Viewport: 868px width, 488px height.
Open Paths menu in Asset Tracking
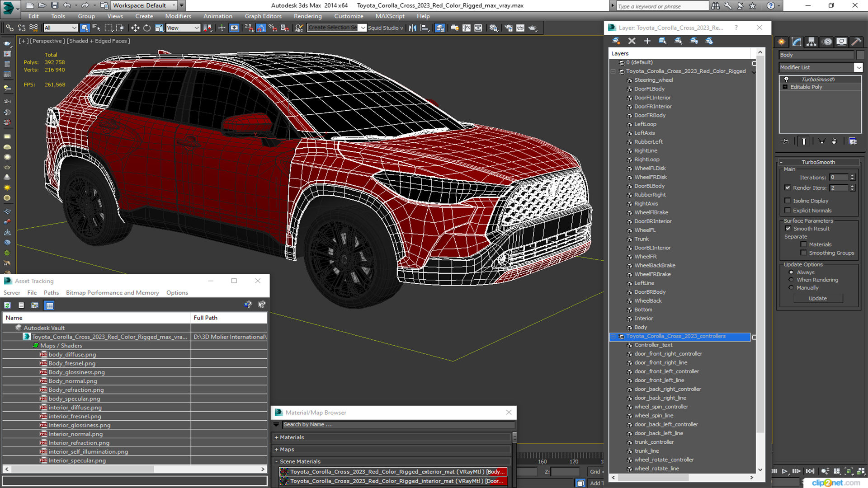pyautogui.click(x=51, y=293)
